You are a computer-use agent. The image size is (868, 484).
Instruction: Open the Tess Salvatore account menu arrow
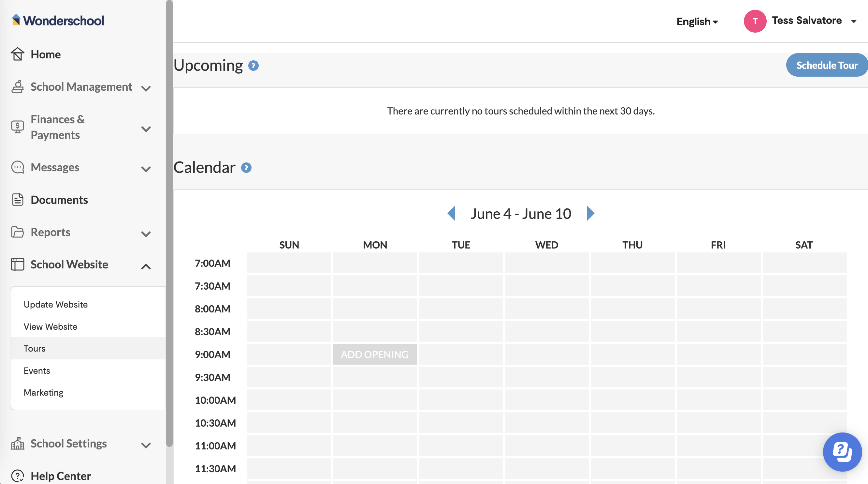tap(854, 21)
